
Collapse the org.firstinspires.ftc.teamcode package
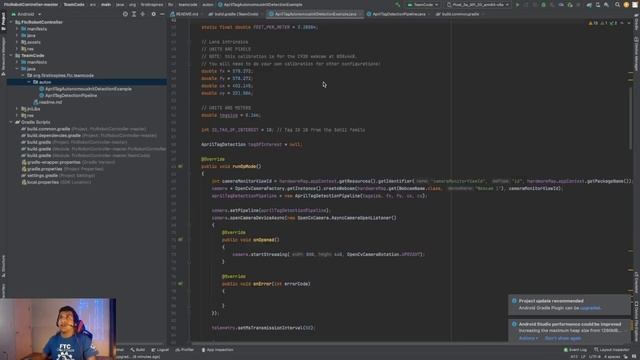[23, 76]
